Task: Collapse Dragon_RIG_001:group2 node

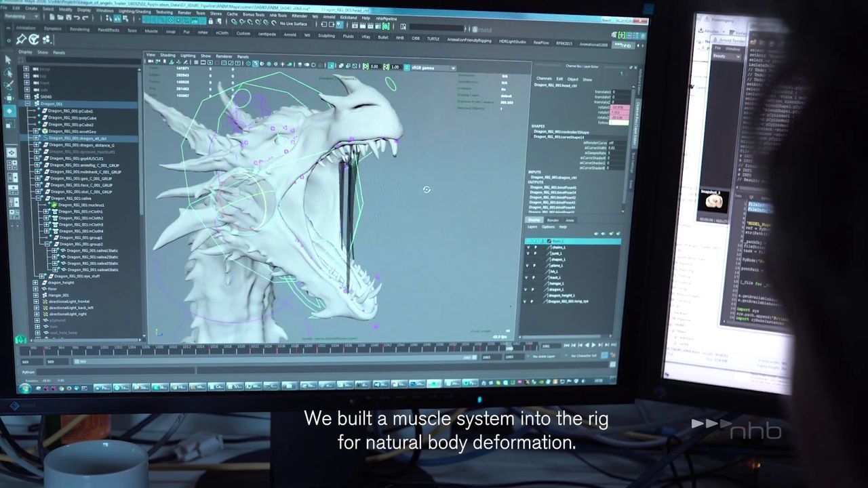Action: 47,244
